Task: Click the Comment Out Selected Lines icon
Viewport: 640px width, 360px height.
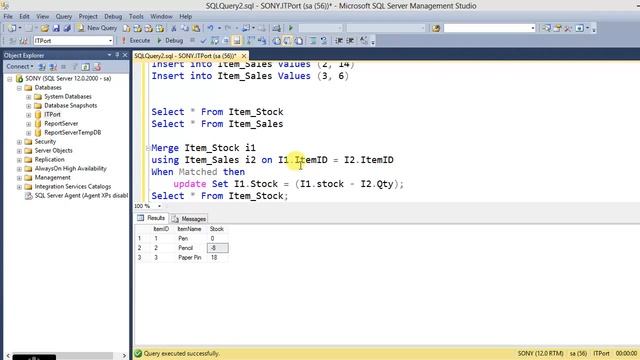Action: (x=313, y=41)
